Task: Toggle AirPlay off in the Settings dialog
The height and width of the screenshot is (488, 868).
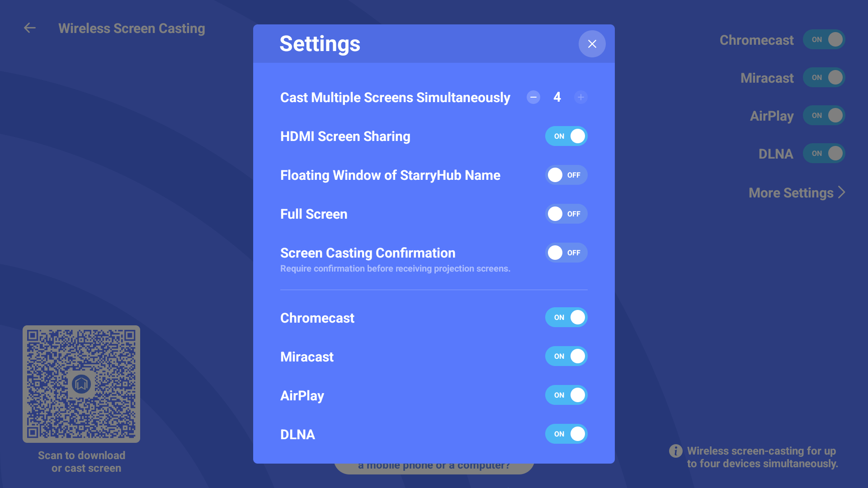Action: (566, 395)
